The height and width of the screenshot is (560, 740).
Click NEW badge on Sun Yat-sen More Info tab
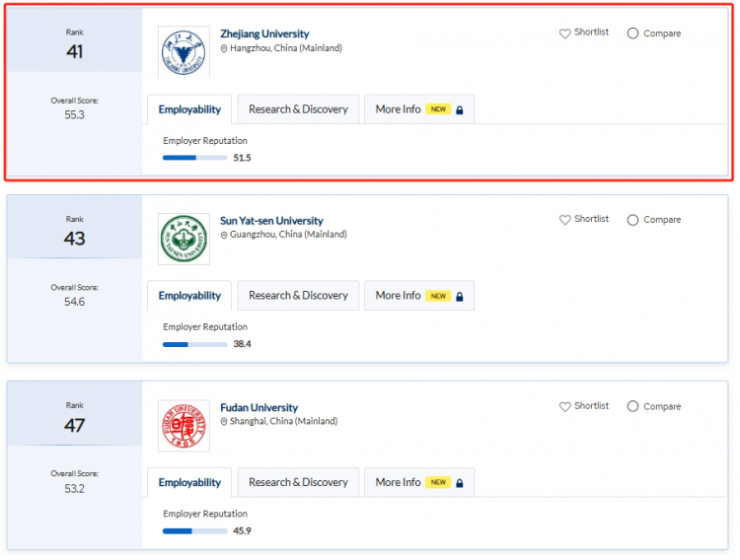tap(438, 296)
